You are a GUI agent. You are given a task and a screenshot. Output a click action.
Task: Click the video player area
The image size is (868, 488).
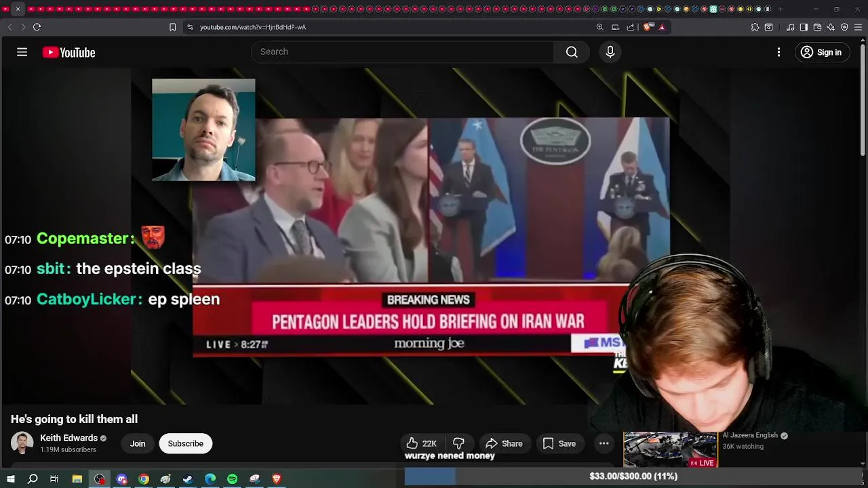431,235
